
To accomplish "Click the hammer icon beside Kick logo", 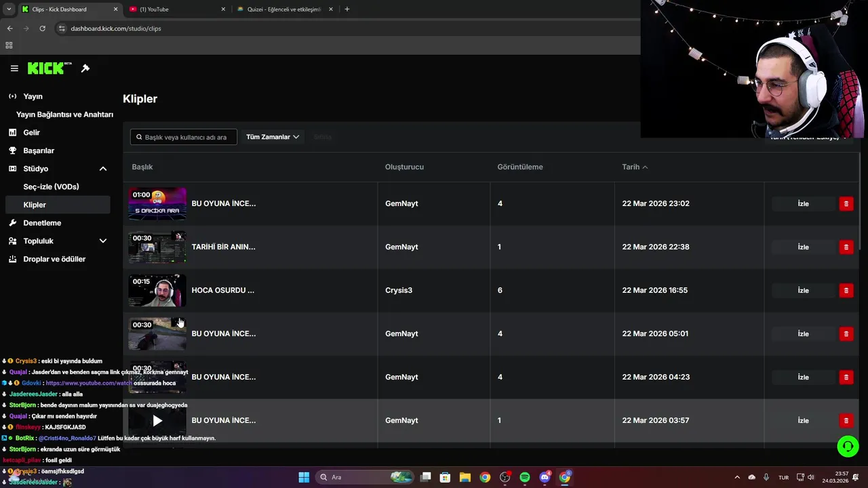I will [85, 68].
